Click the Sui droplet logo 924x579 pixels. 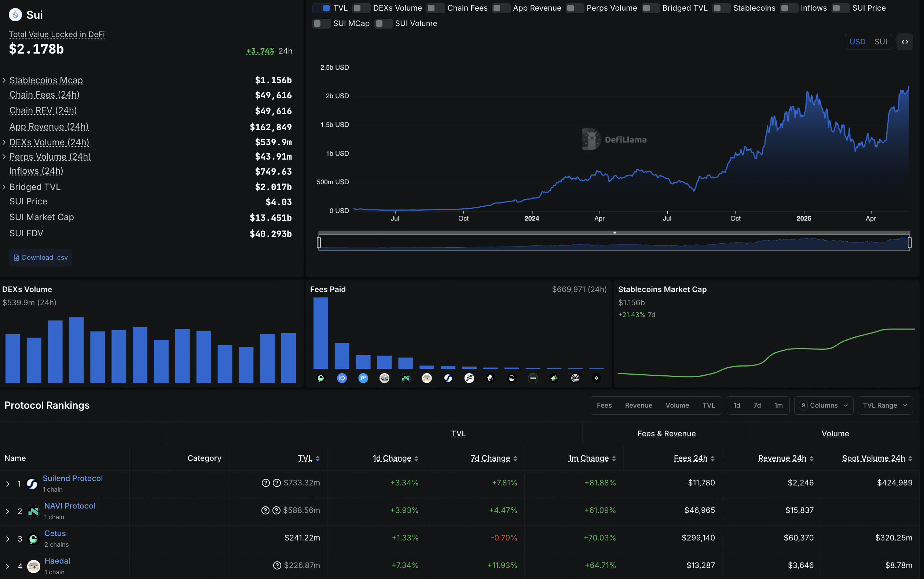pyautogui.click(x=15, y=15)
